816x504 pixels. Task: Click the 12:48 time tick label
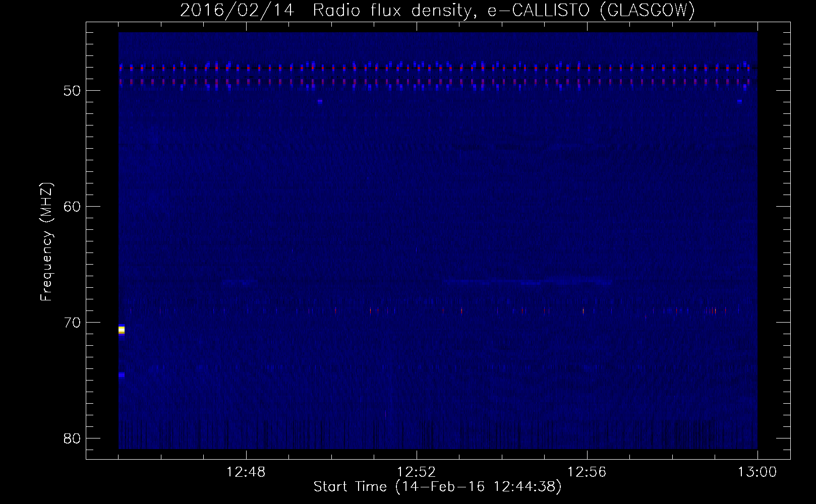pos(246,472)
